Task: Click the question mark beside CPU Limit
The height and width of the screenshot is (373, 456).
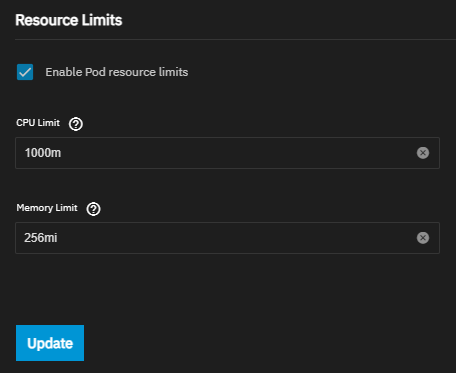Action: point(76,124)
